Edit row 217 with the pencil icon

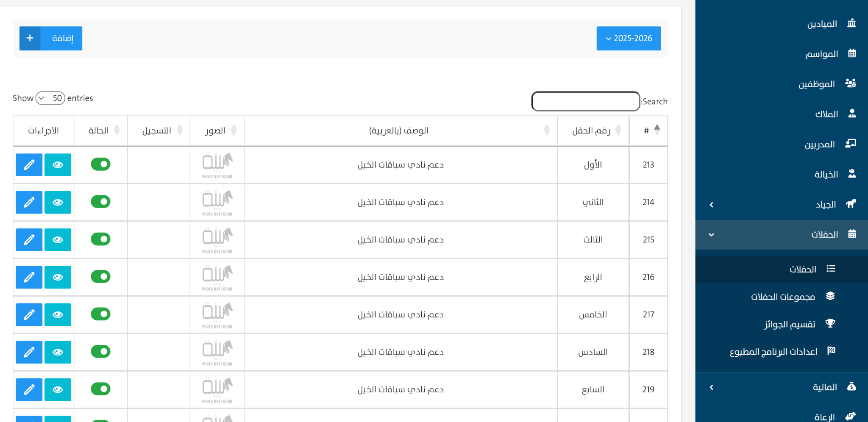coord(29,315)
